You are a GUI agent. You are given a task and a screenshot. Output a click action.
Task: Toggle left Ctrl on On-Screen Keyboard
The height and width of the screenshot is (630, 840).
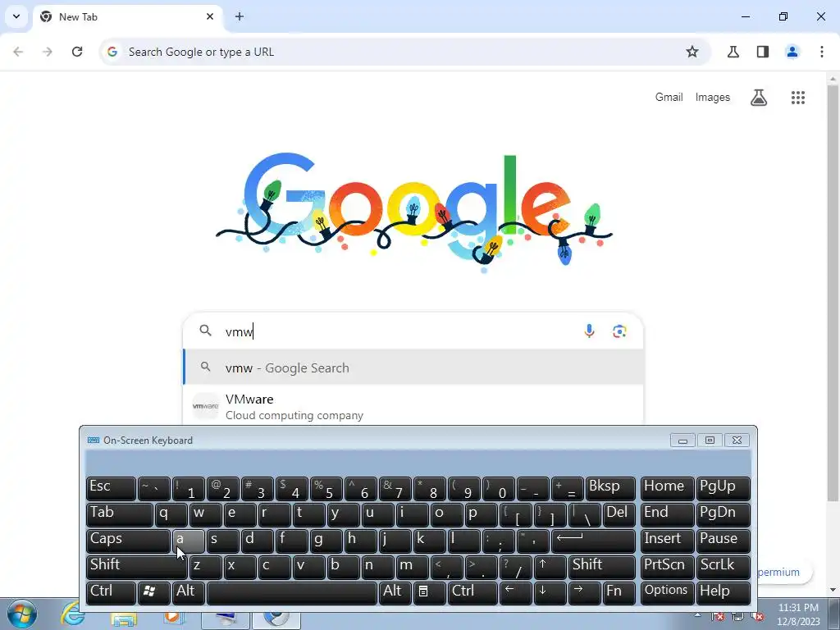[111, 594]
